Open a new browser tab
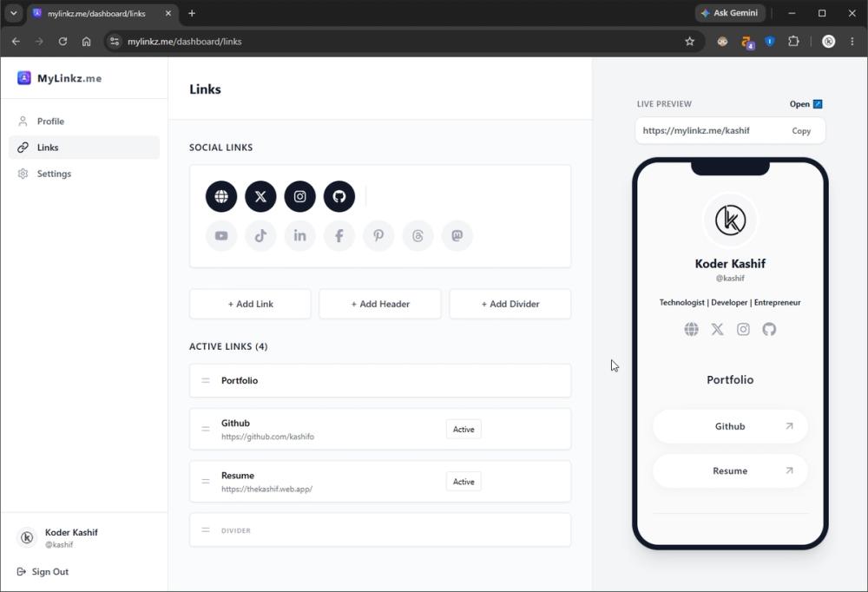 [192, 13]
